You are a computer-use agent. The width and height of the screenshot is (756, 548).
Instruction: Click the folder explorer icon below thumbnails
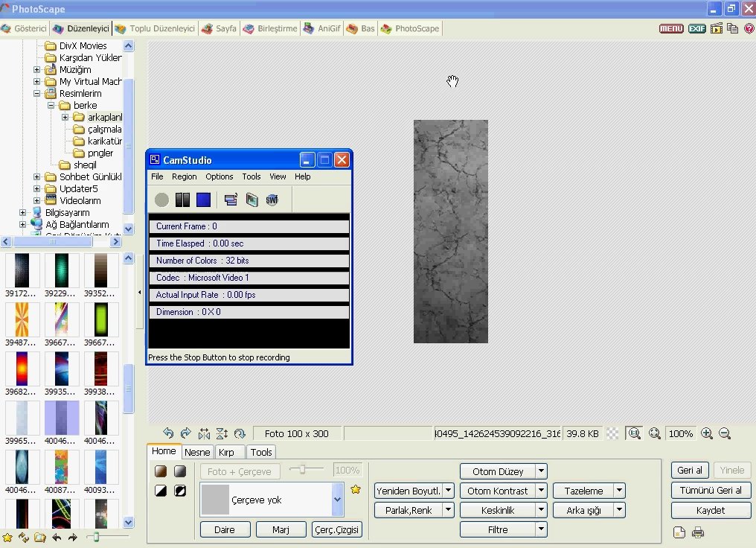tap(40, 537)
